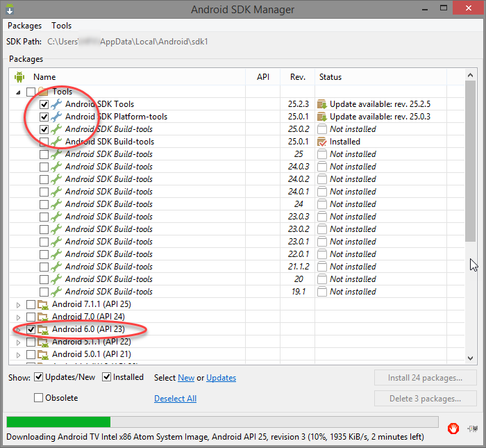Click the wrench icon for Build-tools rev 24.0.3
The image size is (486, 448).
coord(56,167)
